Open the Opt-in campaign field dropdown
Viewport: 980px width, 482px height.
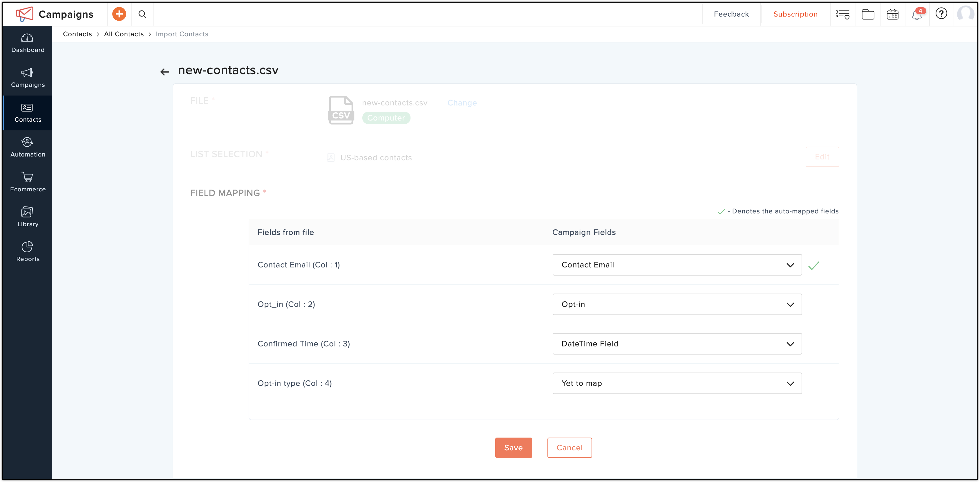tap(677, 305)
